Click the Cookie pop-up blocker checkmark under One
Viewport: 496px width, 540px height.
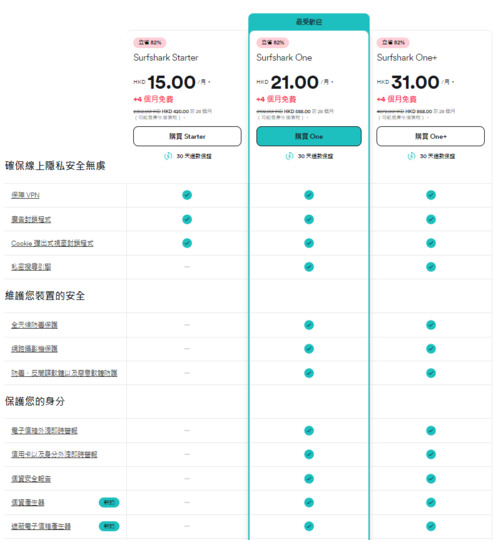tap(309, 243)
